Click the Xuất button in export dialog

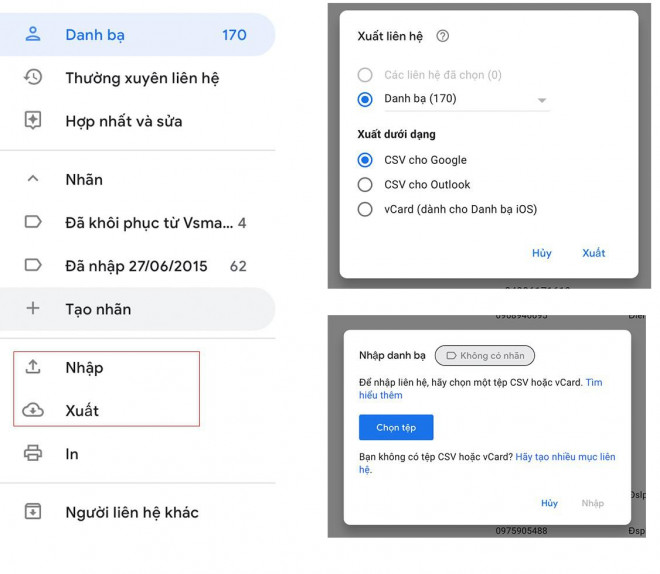(593, 253)
